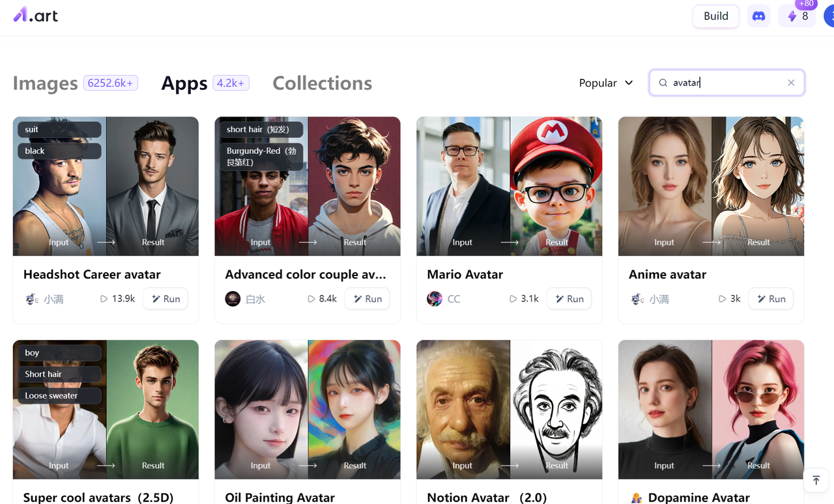Open the Mario Avatar thumbnail

(x=510, y=186)
